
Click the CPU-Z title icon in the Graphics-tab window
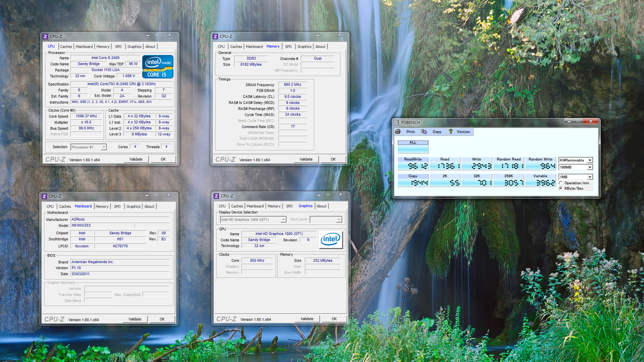point(217,196)
